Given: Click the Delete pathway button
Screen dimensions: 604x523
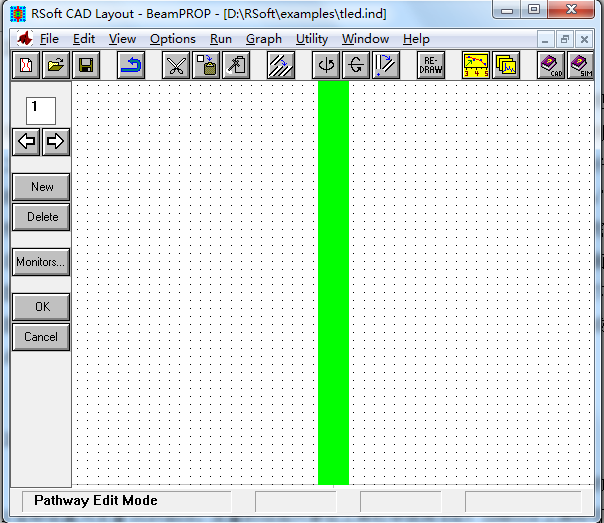Looking at the screenshot, I should point(41,217).
